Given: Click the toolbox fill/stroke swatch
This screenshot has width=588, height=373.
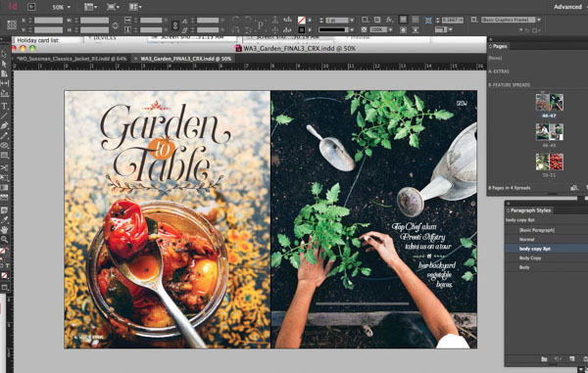Looking at the screenshot, I should click(x=3, y=252).
